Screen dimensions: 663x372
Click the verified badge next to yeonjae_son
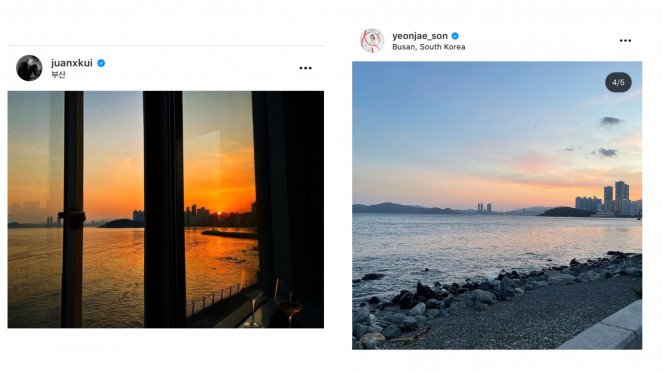[455, 36]
